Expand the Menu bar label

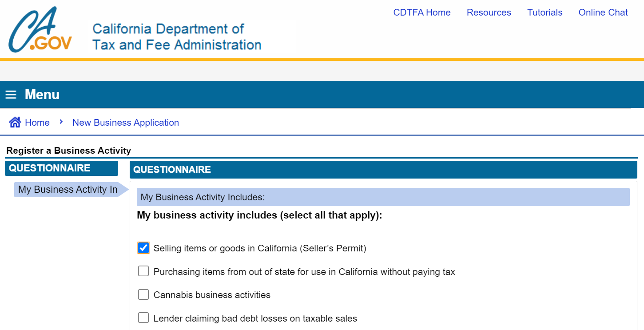(42, 95)
